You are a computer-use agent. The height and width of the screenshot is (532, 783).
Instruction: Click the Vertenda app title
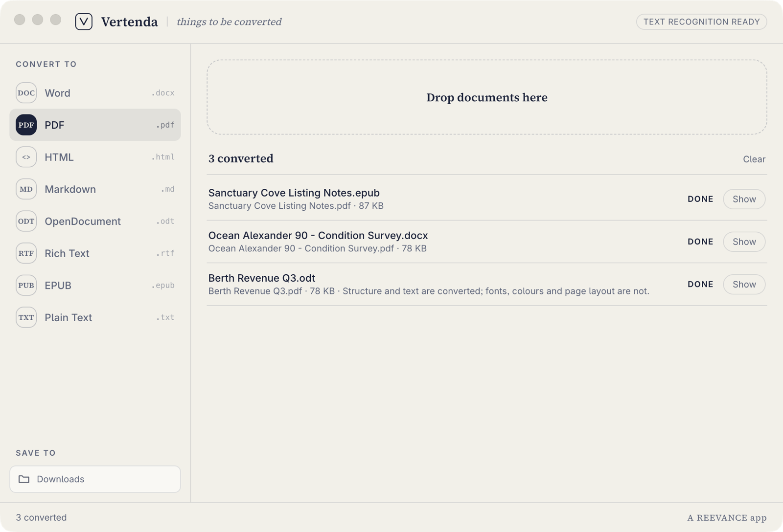coord(129,22)
